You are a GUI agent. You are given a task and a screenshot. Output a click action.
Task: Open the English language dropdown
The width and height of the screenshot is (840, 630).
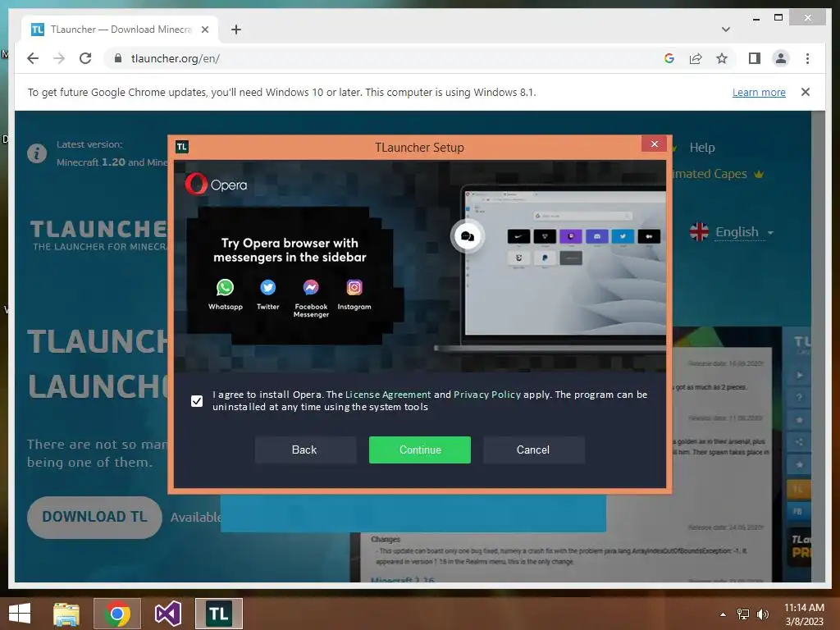pyautogui.click(x=744, y=232)
